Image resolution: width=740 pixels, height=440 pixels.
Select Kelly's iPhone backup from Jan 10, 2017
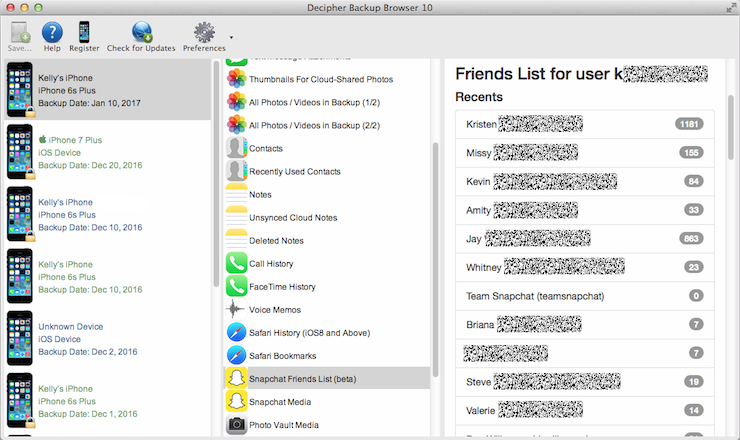108,90
